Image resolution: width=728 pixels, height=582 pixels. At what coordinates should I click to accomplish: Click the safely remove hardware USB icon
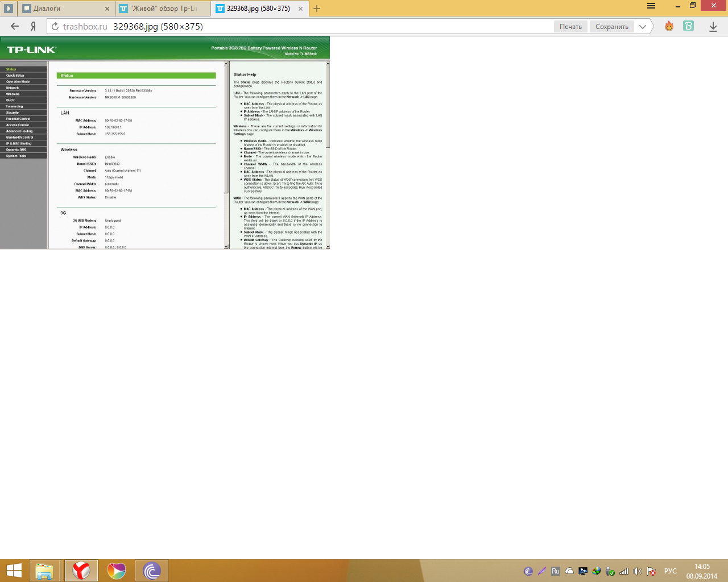tap(610, 571)
